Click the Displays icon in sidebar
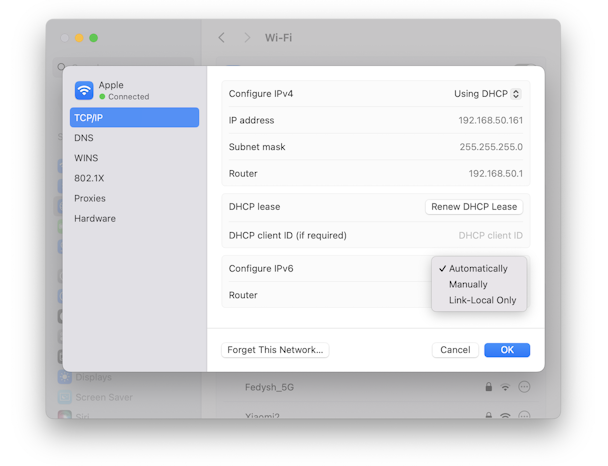 click(65, 377)
